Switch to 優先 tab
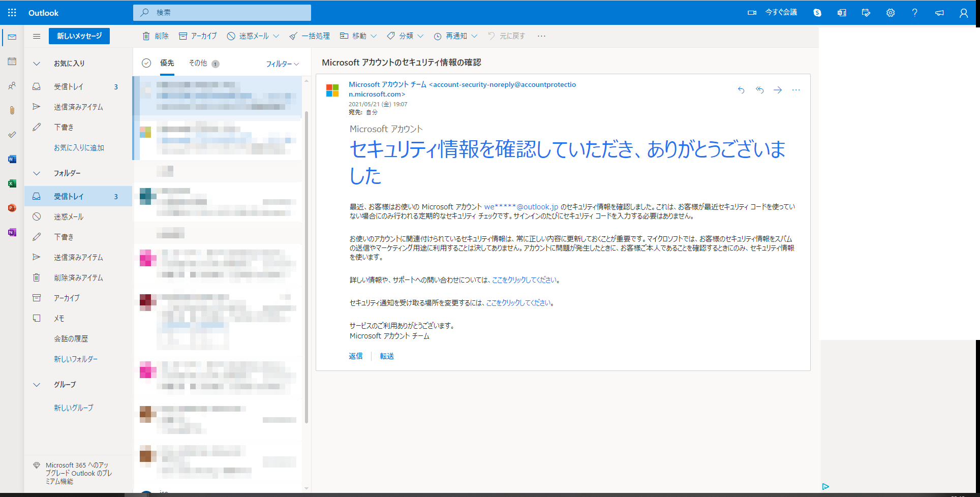 pos(167,63)
